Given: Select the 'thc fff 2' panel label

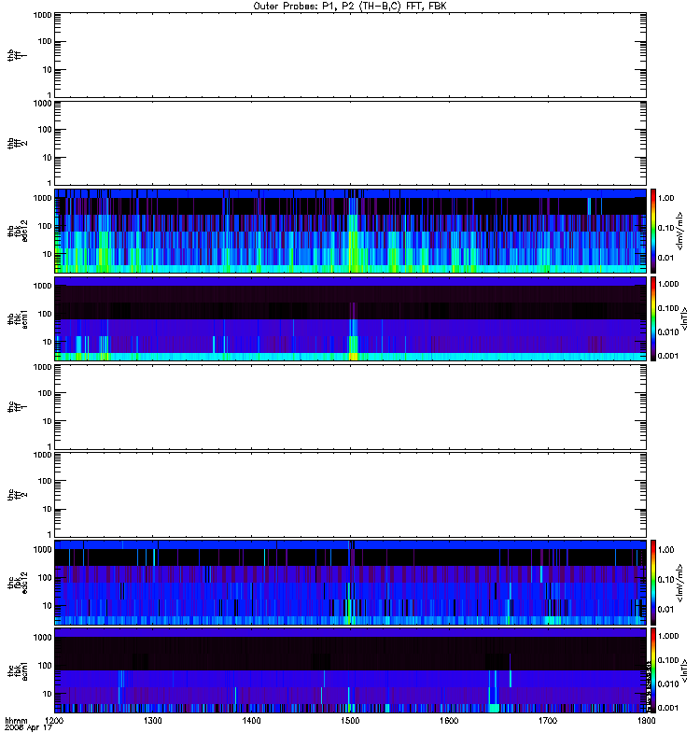Looking at the screenshot, I should (x=17, y=495).
